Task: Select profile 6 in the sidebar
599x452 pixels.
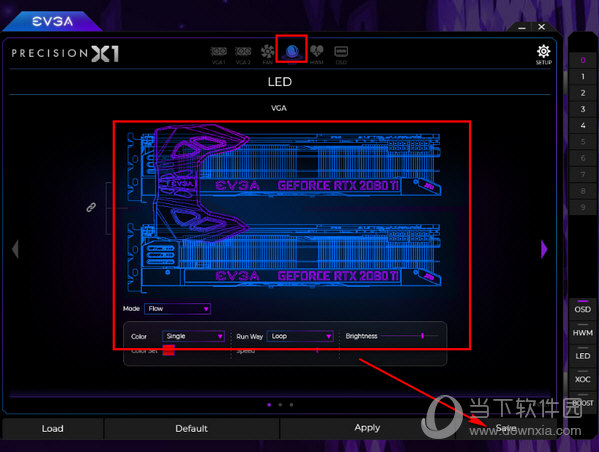Action: 583,158
